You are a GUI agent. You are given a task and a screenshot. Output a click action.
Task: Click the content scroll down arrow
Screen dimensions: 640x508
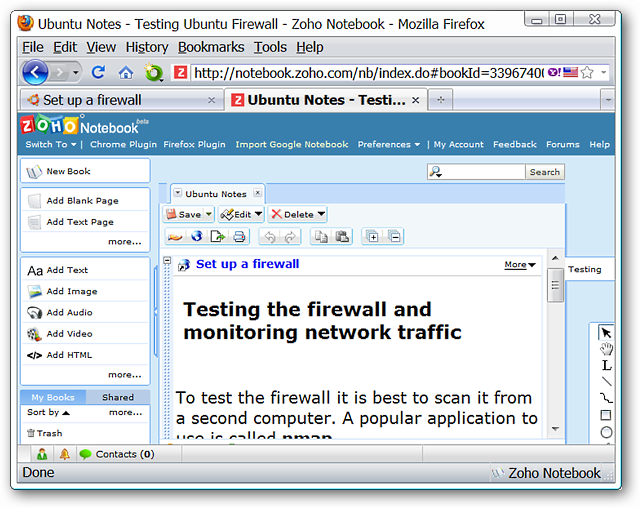(x=555, y=429)
